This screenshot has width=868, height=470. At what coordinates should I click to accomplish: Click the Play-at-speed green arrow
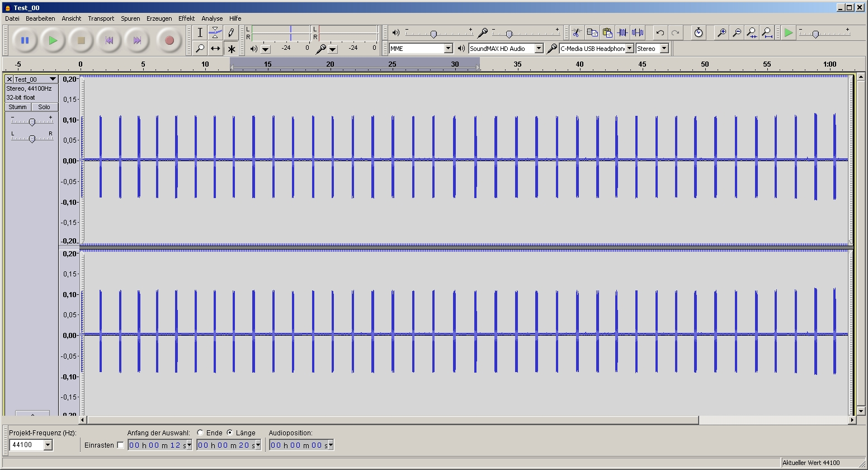click(x=789, y=32)
